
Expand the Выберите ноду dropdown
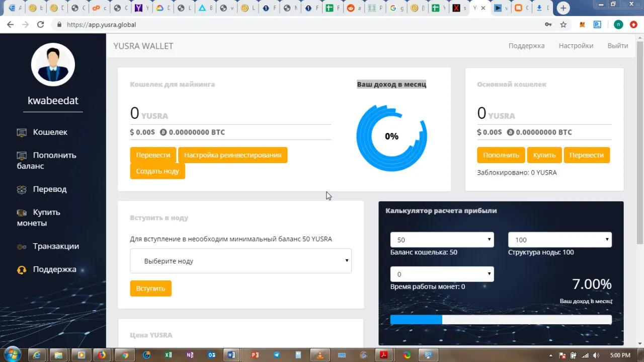tap(240, 261)
